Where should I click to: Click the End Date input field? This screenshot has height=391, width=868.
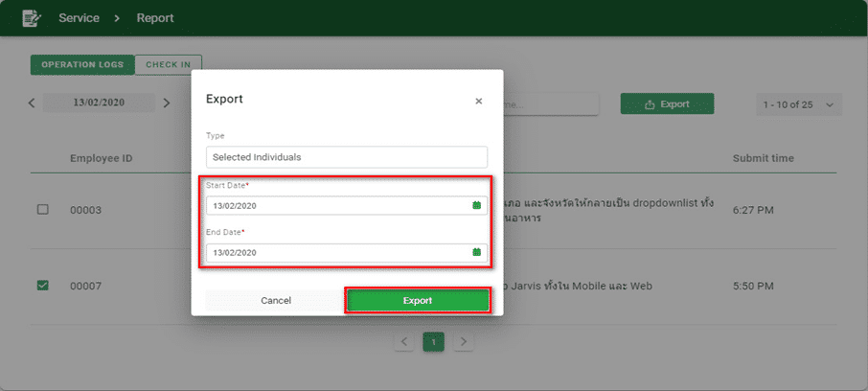coord(335,252)
